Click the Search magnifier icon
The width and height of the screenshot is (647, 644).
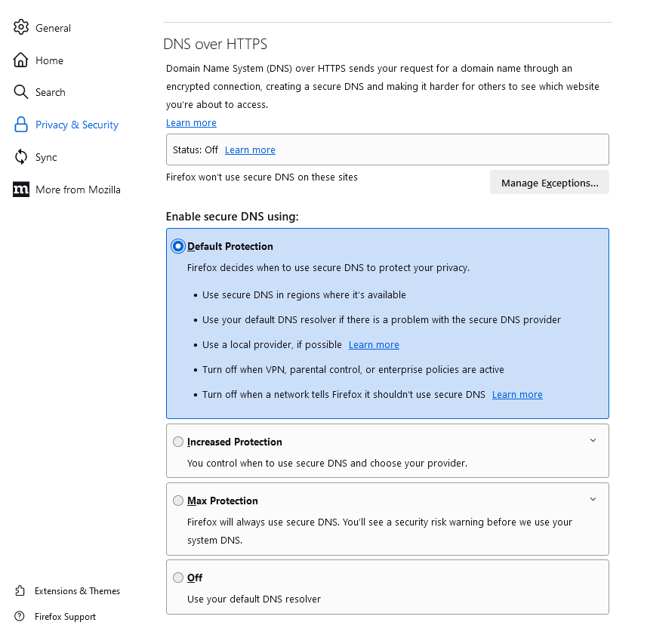[21, 92]
